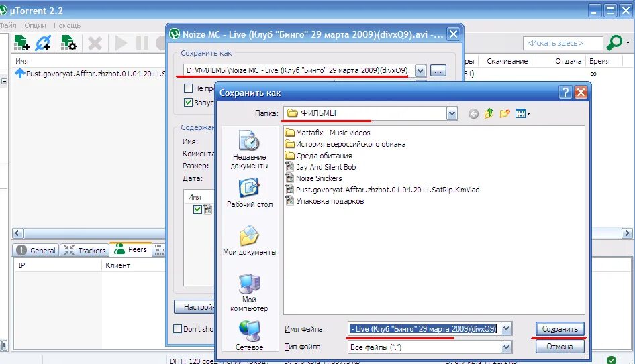Viewport: 635px width, 364px height.
Task: Open the Помощь menu
Action: (x=67, y=25)
